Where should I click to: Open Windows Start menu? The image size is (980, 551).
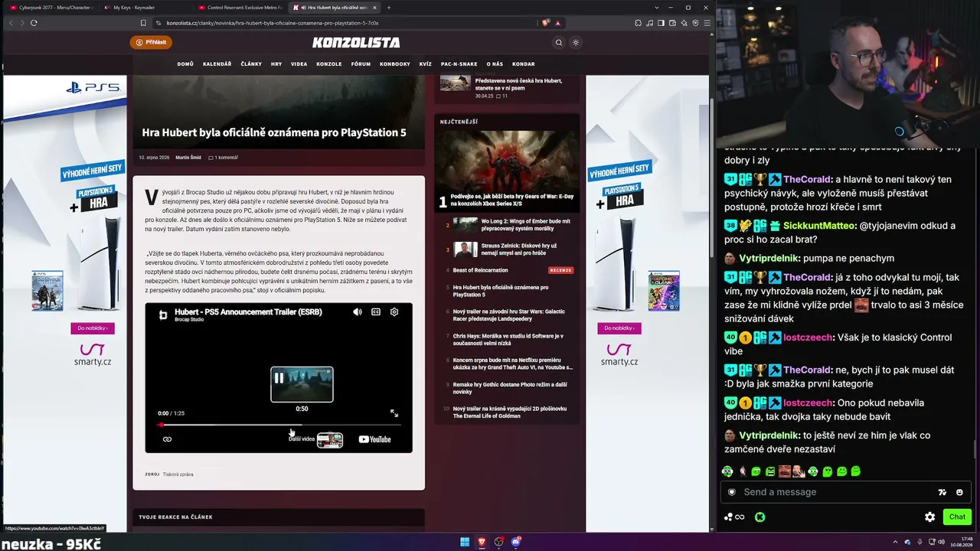click(x=465, y=542)
